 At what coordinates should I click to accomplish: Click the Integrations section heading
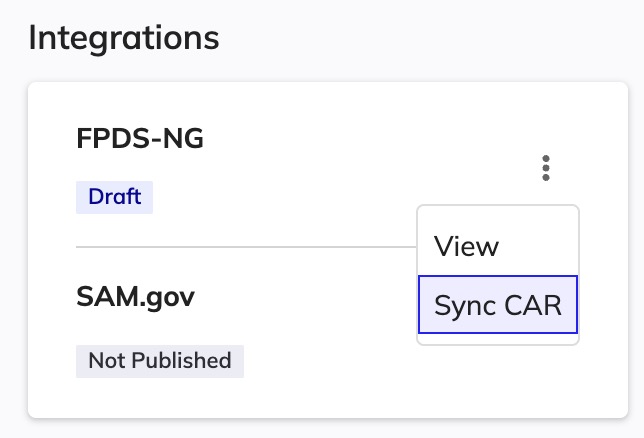(x=124, y=38)
